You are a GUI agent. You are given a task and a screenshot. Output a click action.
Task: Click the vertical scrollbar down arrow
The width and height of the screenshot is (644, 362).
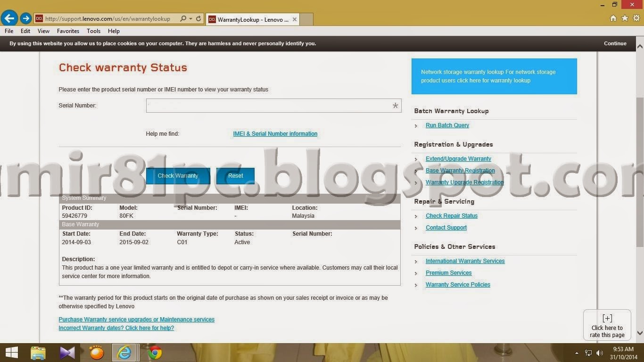[x=640, y=333]
